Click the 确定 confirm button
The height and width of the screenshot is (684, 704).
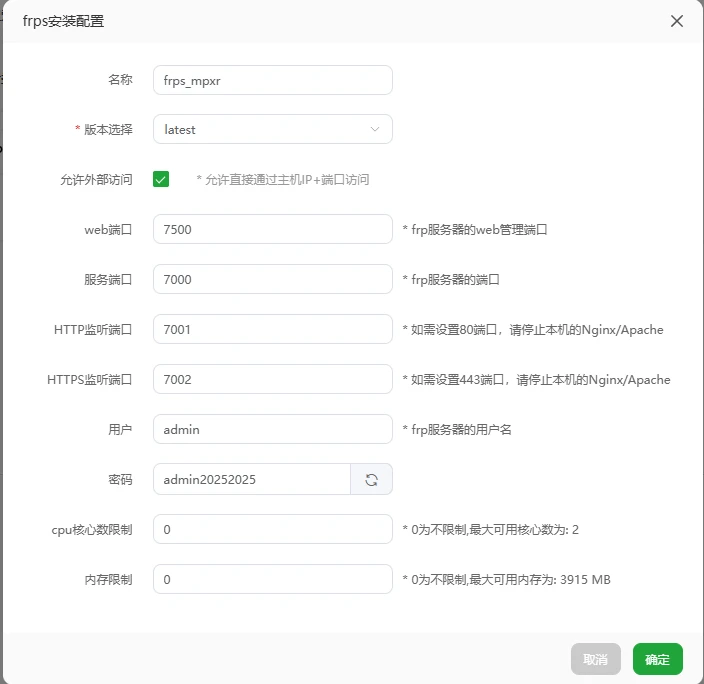point(657,659)
